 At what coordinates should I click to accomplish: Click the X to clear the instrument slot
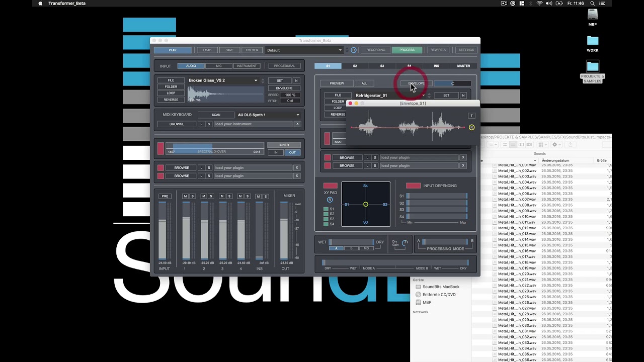tap(297, 124)
